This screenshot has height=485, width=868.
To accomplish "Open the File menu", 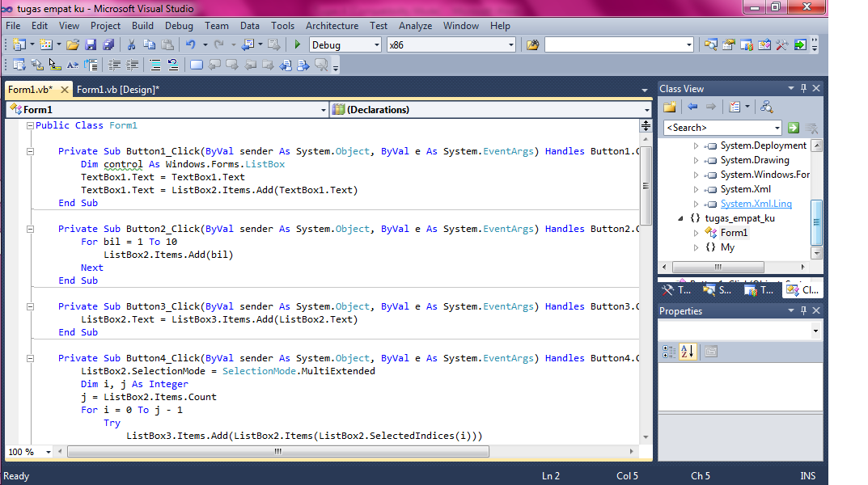I will click(13, 26).
